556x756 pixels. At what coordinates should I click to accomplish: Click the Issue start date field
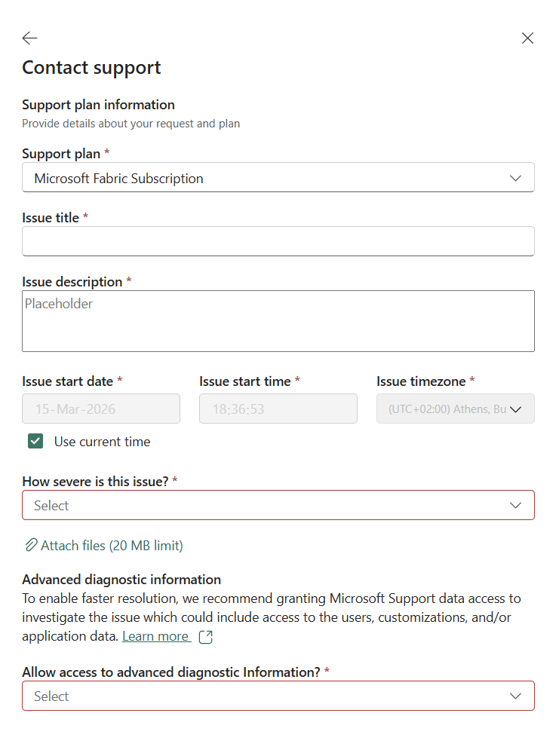(100, 409)
